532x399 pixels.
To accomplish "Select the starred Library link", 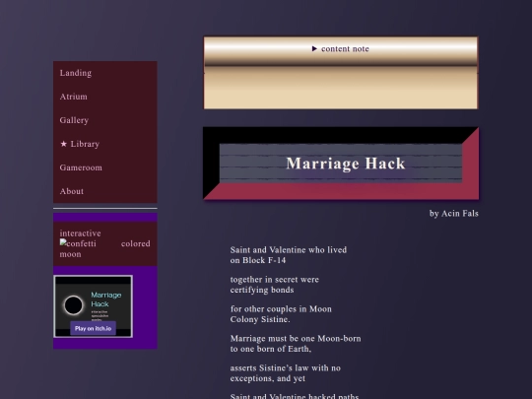I will pyautogui.click(x=80, y=144).
